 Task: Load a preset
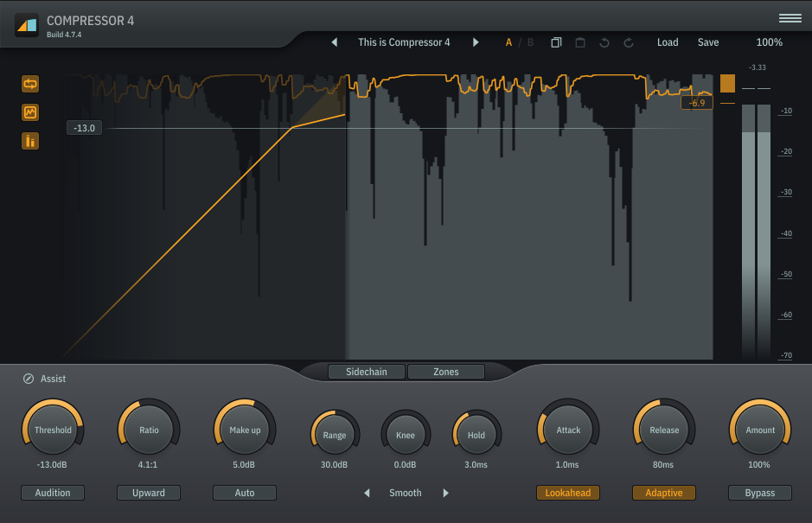pyautogui.click(x=668, y=42)
